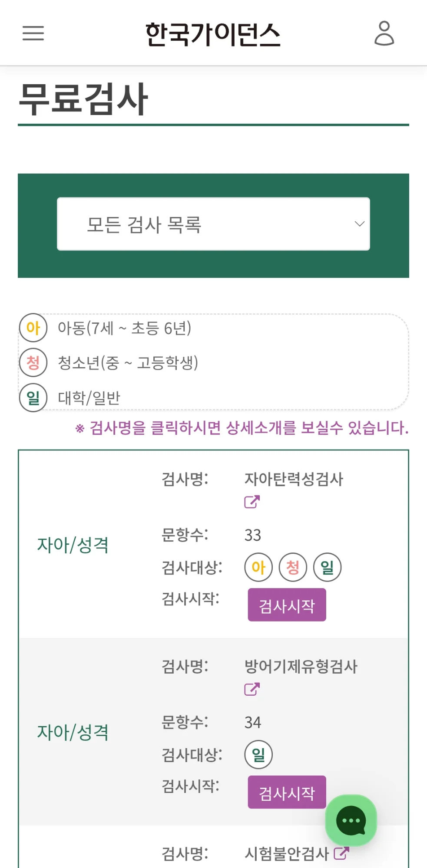Click 청 target badge for 자아탄력성검사

[293, 567]
